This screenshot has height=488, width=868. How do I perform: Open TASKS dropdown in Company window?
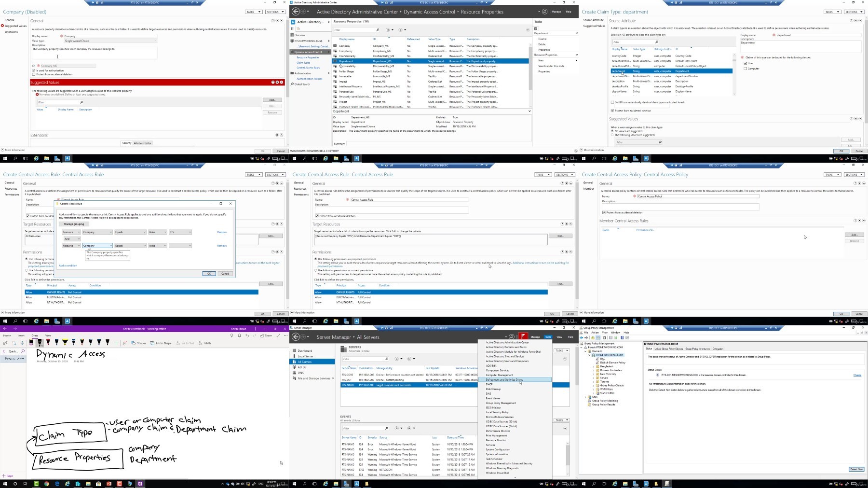click(x=254, y=12)
